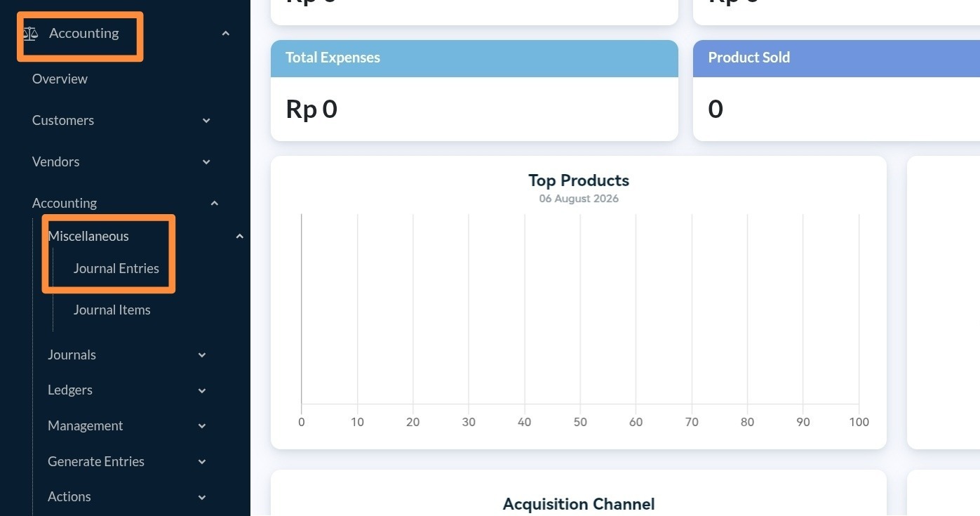Click the 06 August 2026 date label
Image resolution: width=980 pixels, height=516 pixels.
(579, 199)
